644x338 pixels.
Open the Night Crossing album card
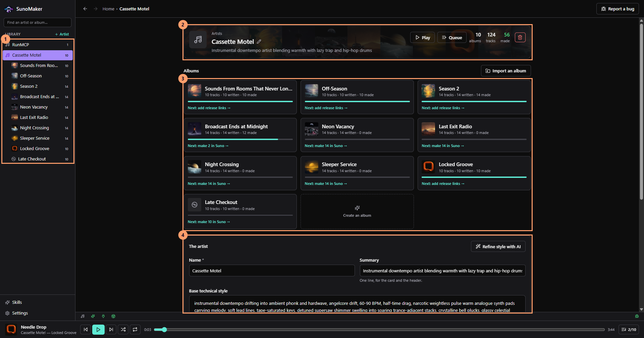click(240, 173)
